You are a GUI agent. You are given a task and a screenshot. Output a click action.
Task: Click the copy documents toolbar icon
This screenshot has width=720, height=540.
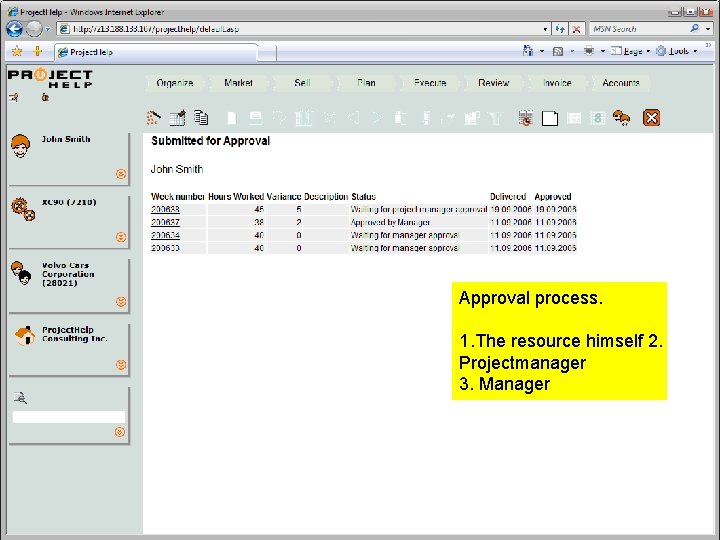(x=201, y=118)
